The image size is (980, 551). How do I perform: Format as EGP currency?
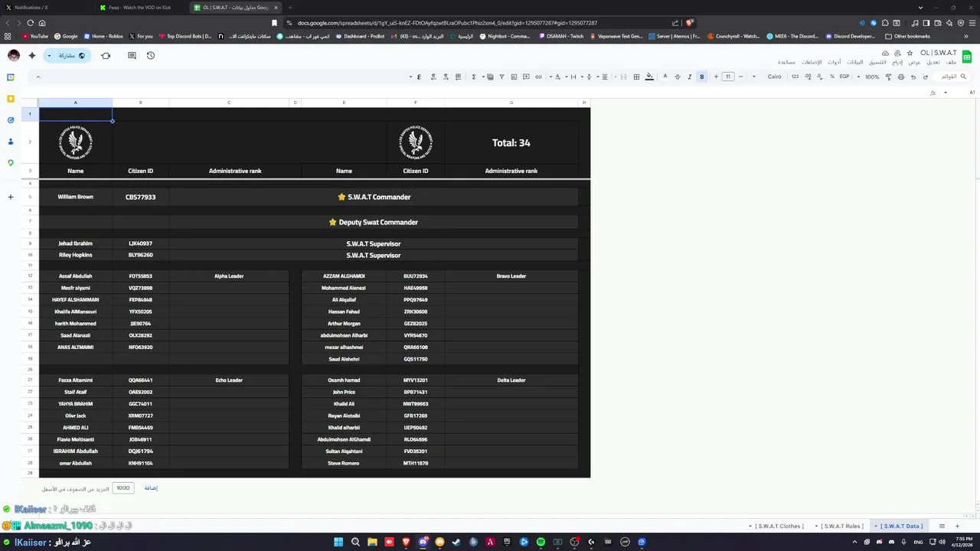point(844,77)
